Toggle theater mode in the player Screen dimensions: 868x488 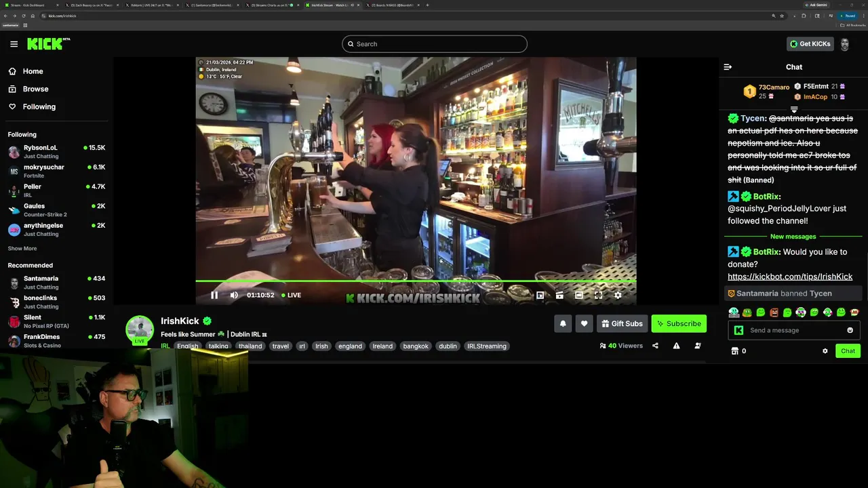(579, 295)
